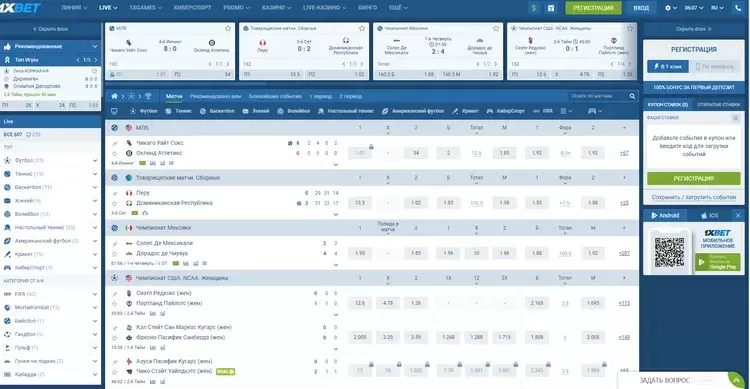Click the Поиск по матчам search field

click(598, 96)
